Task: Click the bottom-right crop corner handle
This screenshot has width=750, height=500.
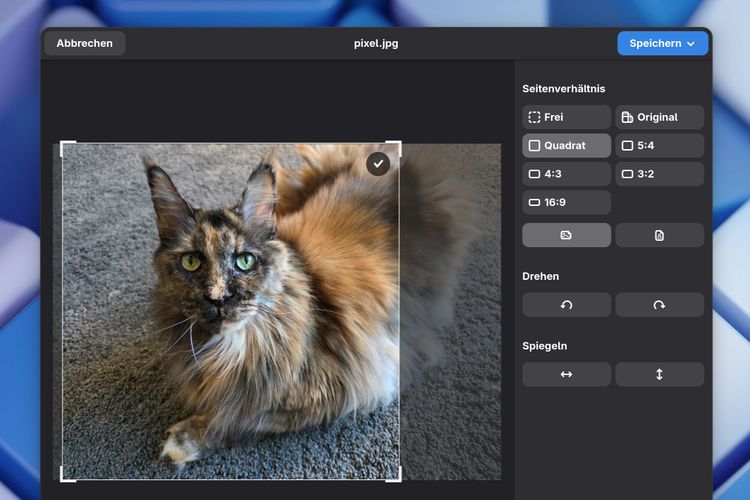Action: (394, 474)
